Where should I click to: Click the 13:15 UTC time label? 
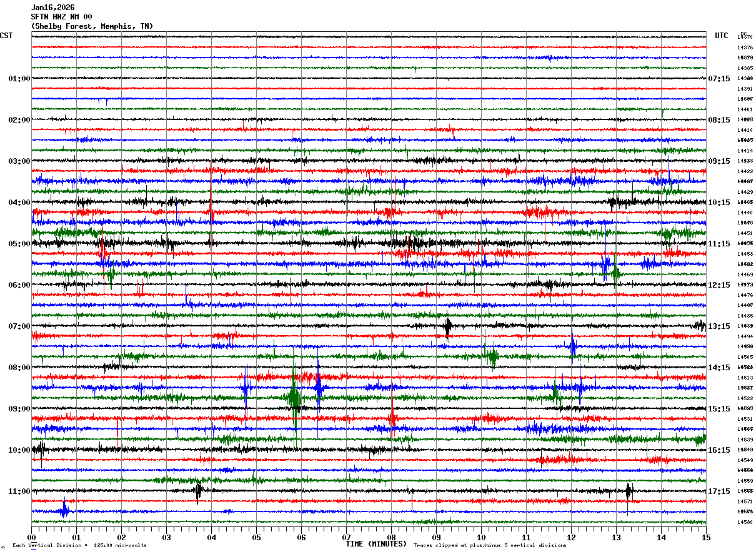point(719,326)
